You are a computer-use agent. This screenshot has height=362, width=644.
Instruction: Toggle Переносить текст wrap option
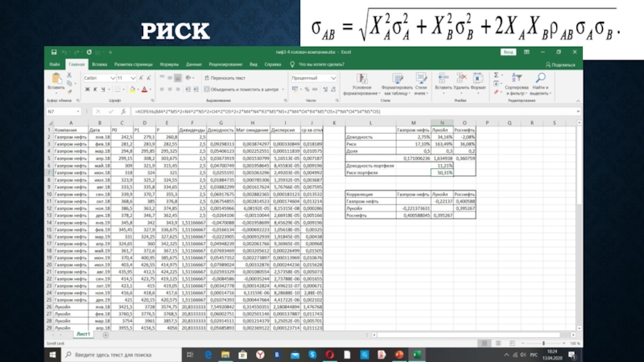click(225, 78)
